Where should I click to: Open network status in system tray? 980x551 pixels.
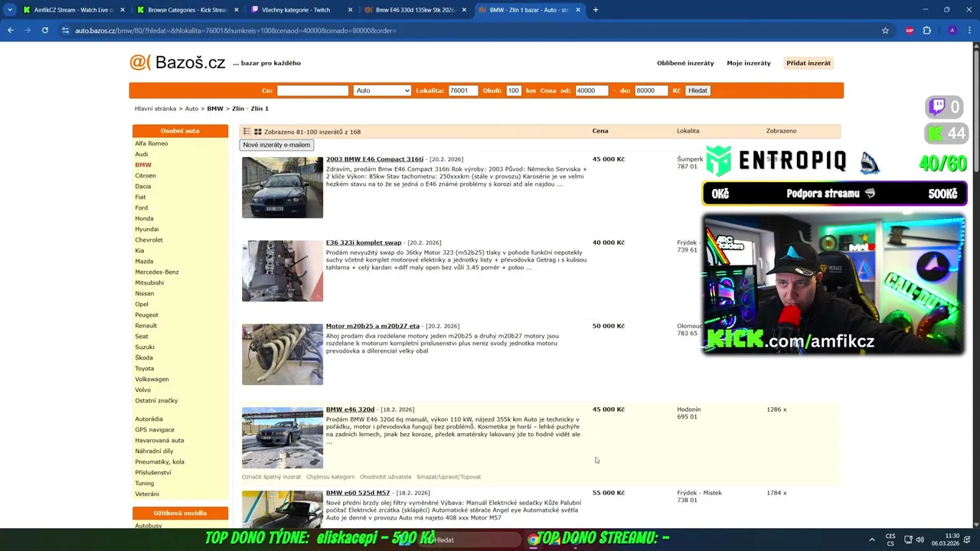(x=907, y=540)
